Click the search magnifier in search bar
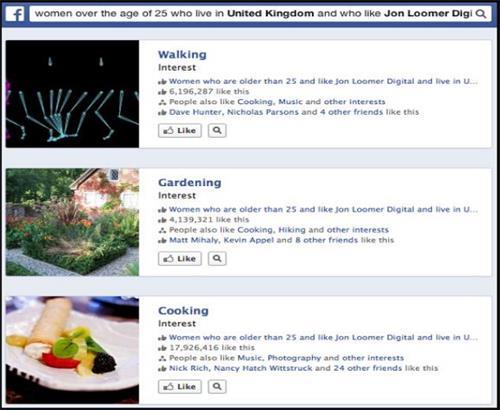The image size is (500, 410). point(481,14)
